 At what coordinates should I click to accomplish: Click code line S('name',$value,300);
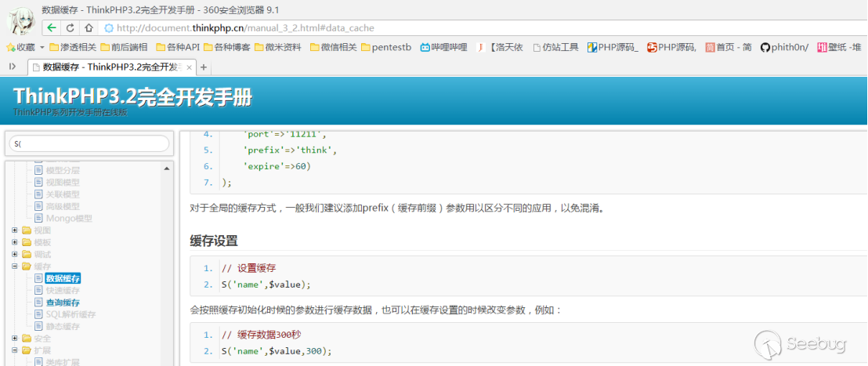click(x=277, y=351)
